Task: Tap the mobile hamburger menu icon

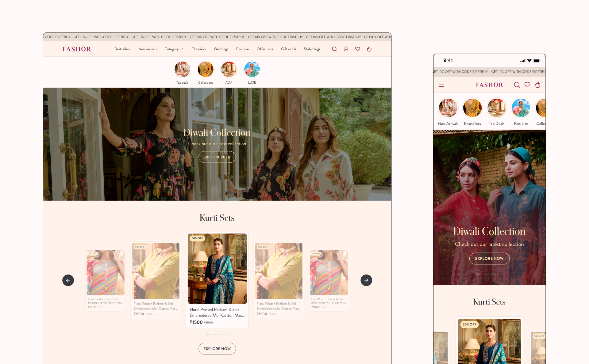Action: coord(441,85)
